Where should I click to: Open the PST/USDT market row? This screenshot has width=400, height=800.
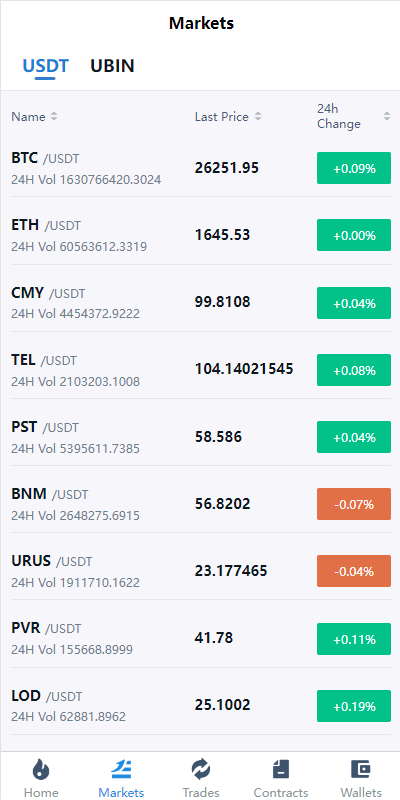pyautogui.click(x=200, y=437)
